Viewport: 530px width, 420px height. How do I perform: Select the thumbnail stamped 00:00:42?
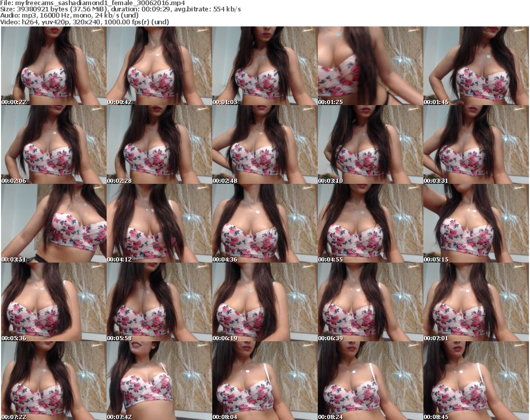click(x=159, y=66)
